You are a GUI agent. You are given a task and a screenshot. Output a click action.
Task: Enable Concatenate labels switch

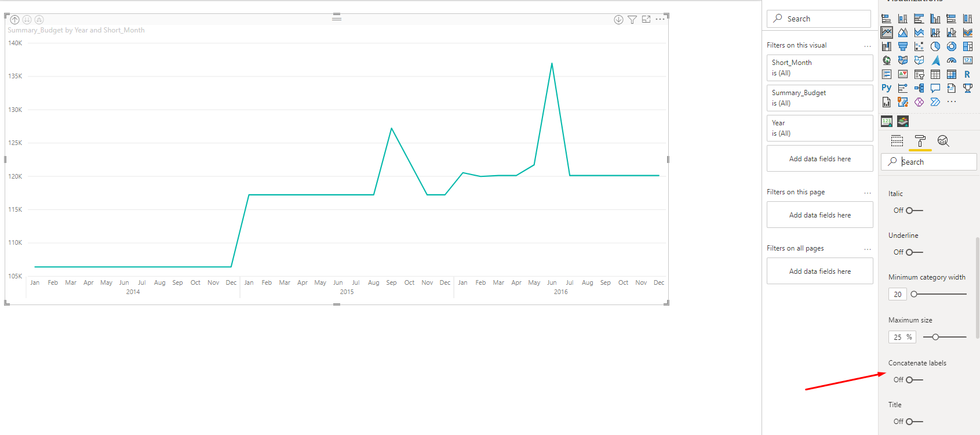coord(915,380)
